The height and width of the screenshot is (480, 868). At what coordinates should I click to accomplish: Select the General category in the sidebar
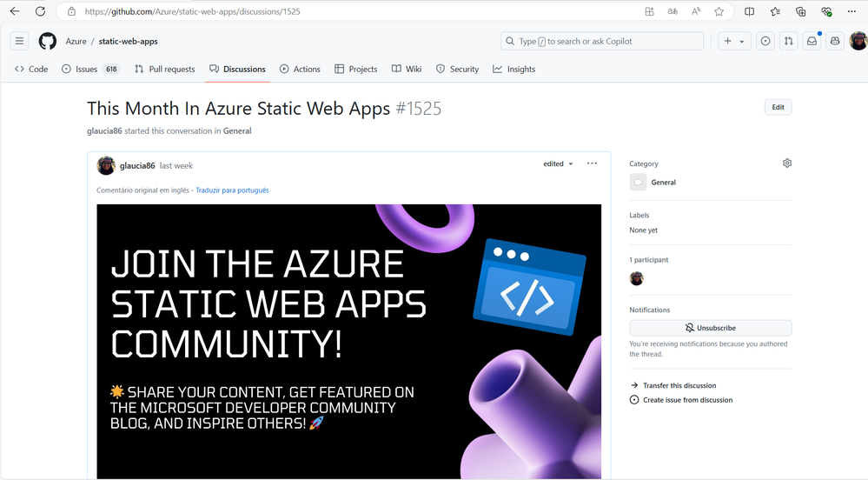(653, 182)
